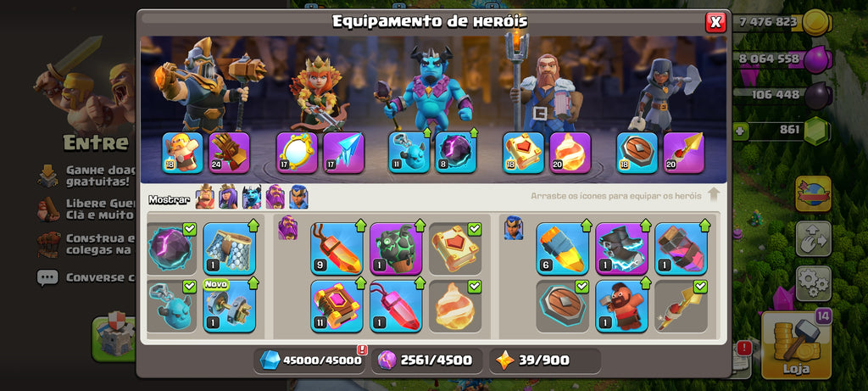Filter equipment by Barbarian King portrait
Image resolution: width=868 pixels, height=391 pixels.
point(205,197)
